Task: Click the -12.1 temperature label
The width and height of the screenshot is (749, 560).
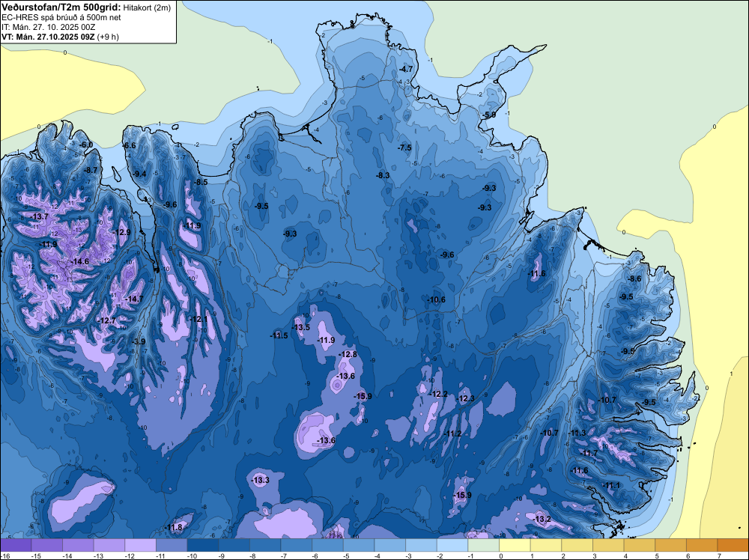Action: pyautogui.click(x=198, y=319)
